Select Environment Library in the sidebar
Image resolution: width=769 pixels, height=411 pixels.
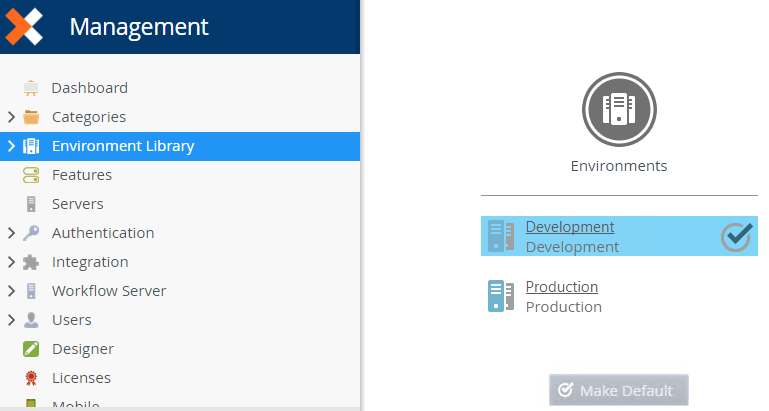coord(123,146)
